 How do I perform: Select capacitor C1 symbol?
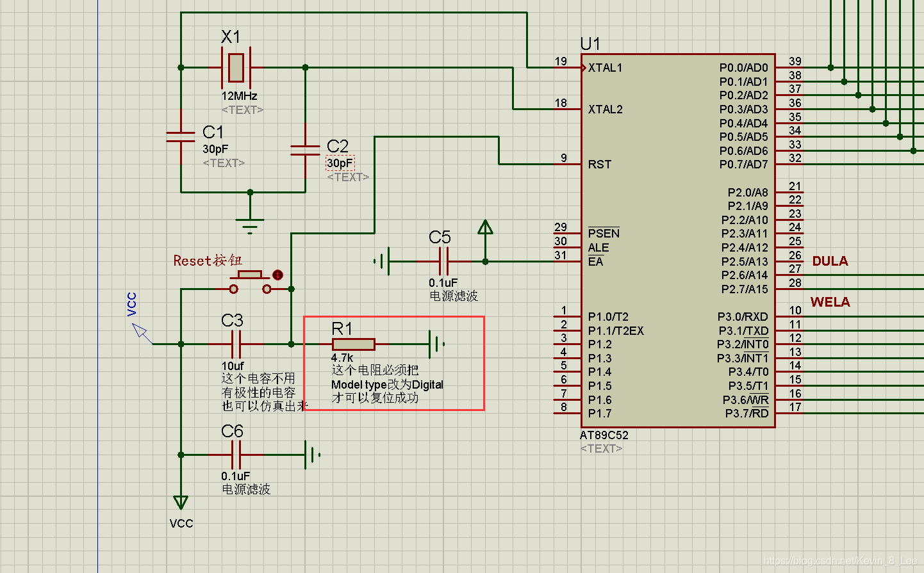pyautogui.click(x=181, y=136)
